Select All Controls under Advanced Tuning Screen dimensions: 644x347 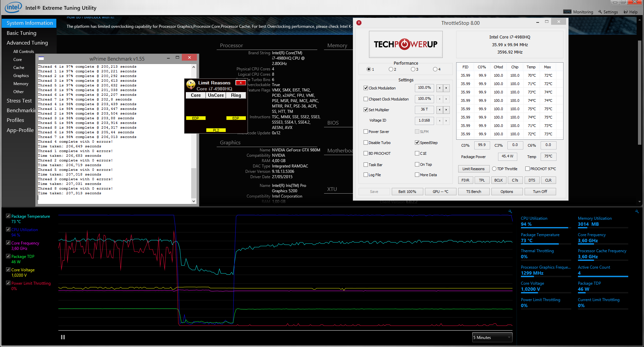click(23, 52)
